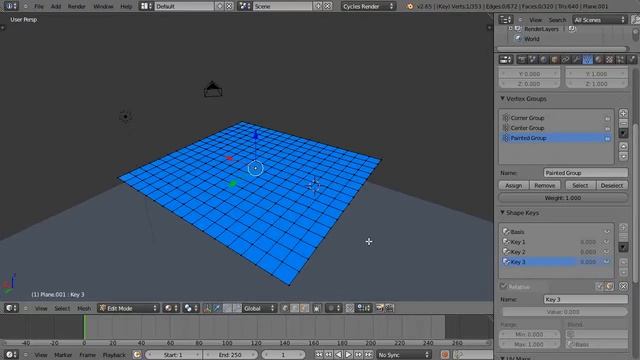Screen dimensions: 640x360
Task: Select the rotate manipulator icon
Action: click(227, 308)
